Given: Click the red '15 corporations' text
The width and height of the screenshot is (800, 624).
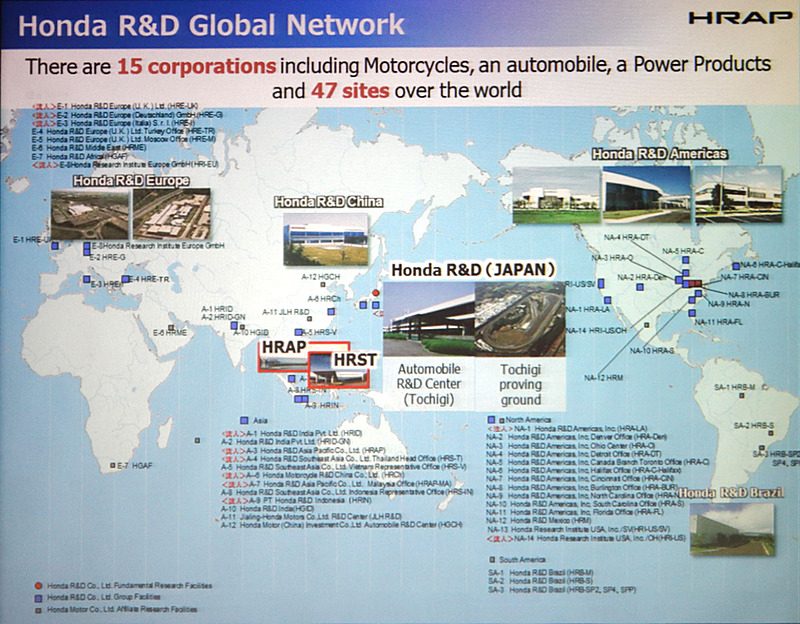Looking at the screenshot, I should [196, 67].
